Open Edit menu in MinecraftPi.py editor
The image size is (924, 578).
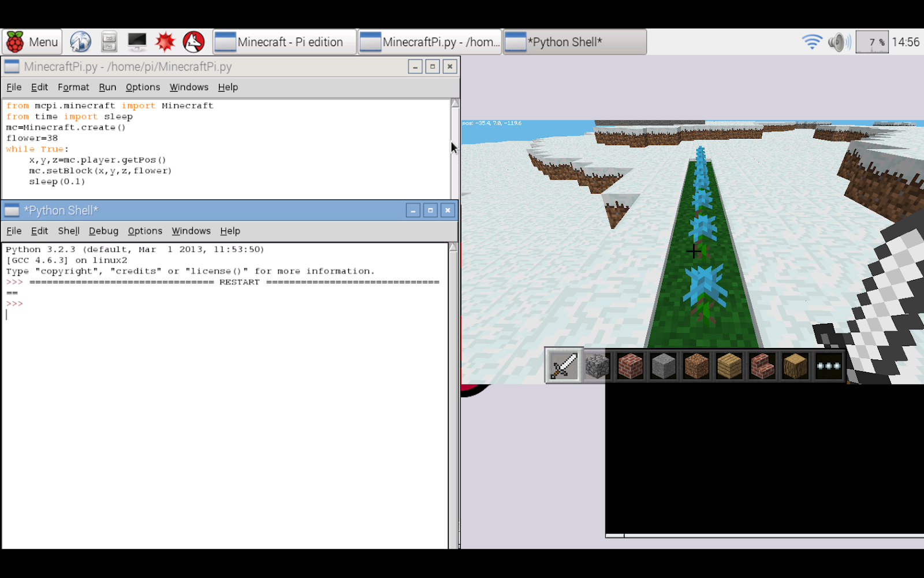coord(39,87)
